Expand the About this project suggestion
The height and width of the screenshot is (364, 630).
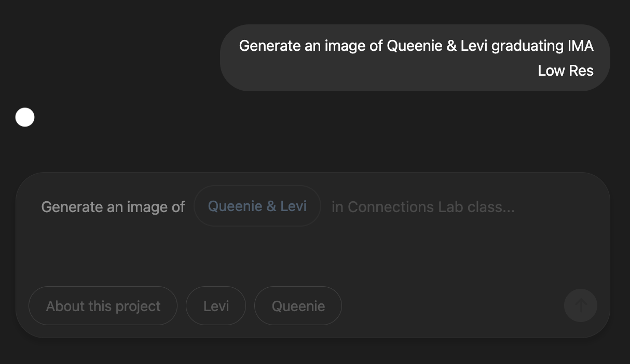pyautogui.click(x=102, y=305)
